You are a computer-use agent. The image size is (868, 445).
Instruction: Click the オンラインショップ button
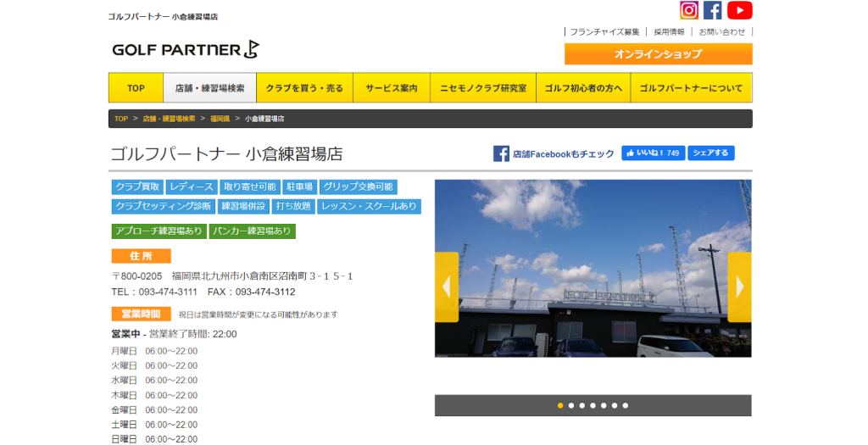click(658, 54)
